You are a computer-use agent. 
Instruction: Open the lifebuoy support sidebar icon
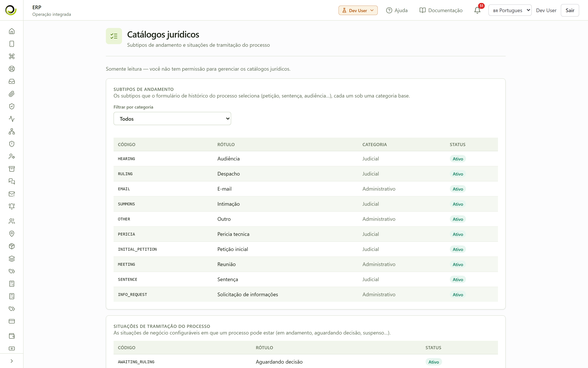[x=12, y=69]
